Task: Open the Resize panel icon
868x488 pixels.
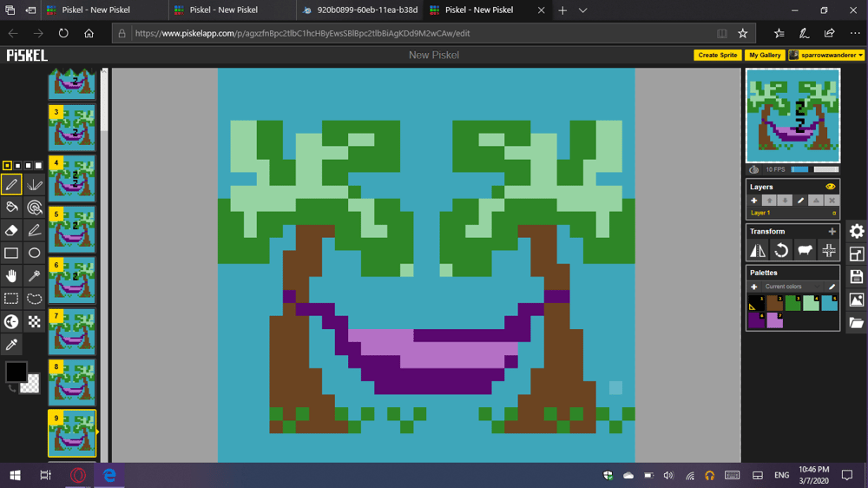Action: [857, 254]
